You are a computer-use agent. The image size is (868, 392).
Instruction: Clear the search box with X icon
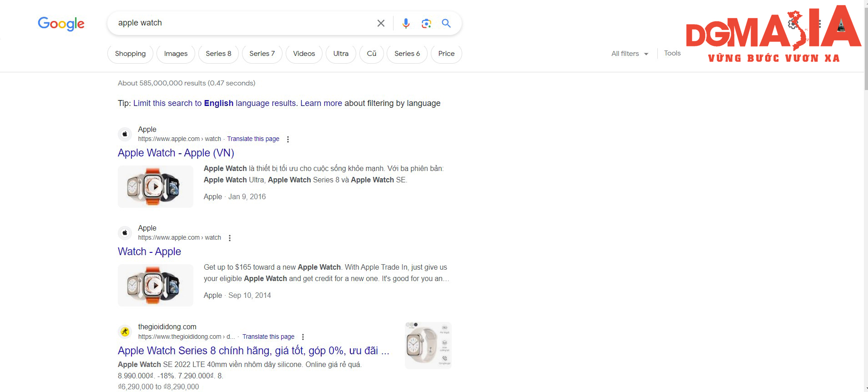[x=381, y=23]
